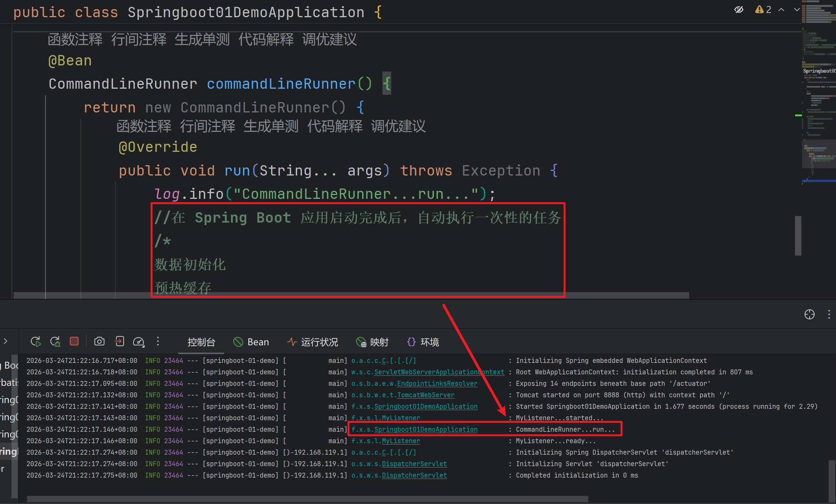Click the Rerun application icon
Viewport: 836px width, 504px height.
point(36,341)
